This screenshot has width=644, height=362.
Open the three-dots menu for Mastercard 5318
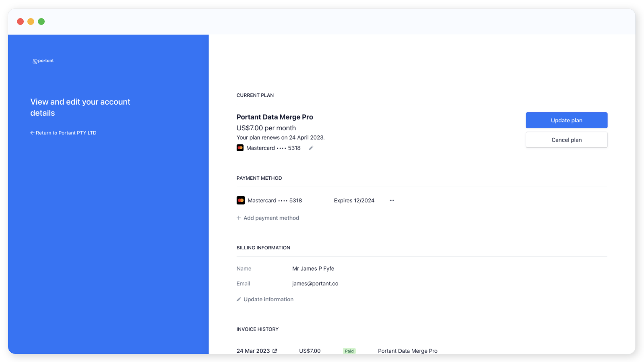click(392, 200)
